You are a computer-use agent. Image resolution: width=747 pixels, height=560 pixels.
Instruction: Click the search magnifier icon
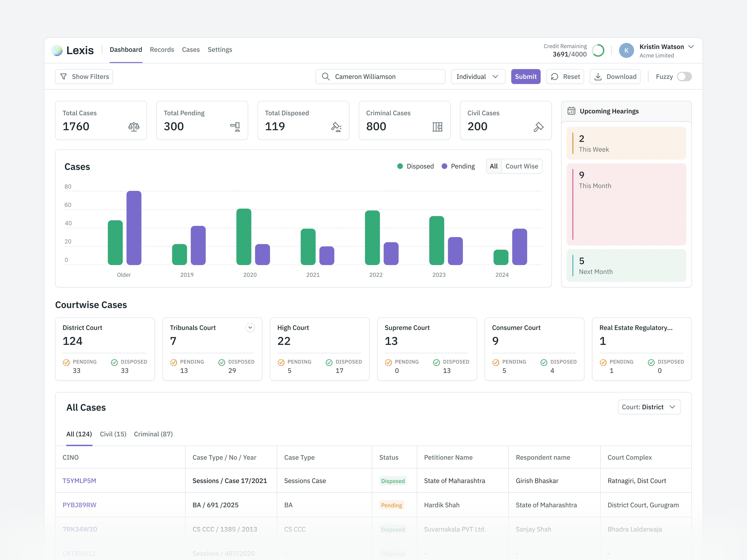pos(326,77)
